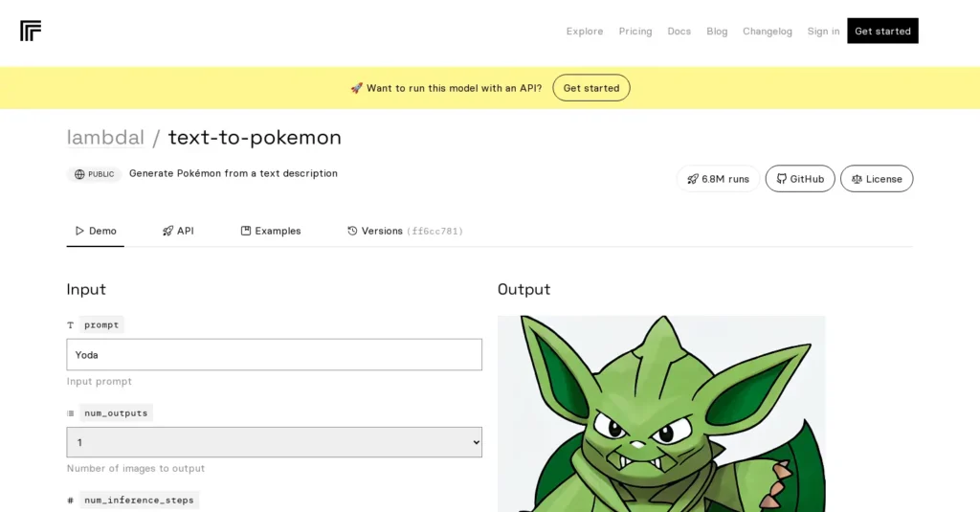This screenshot has height=512, width=980.
Task: Click the rocket icon in yellow banner
Action: [x=356, y=88]
